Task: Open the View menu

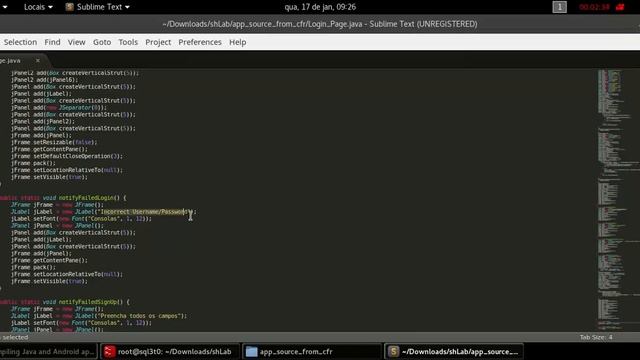Action: (x=76, y=42)
